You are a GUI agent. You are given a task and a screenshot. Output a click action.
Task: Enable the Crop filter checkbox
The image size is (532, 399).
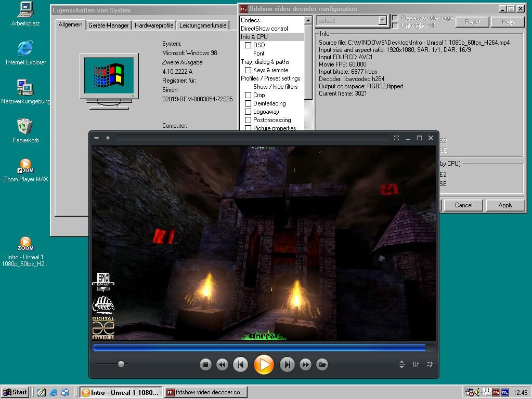248,95
